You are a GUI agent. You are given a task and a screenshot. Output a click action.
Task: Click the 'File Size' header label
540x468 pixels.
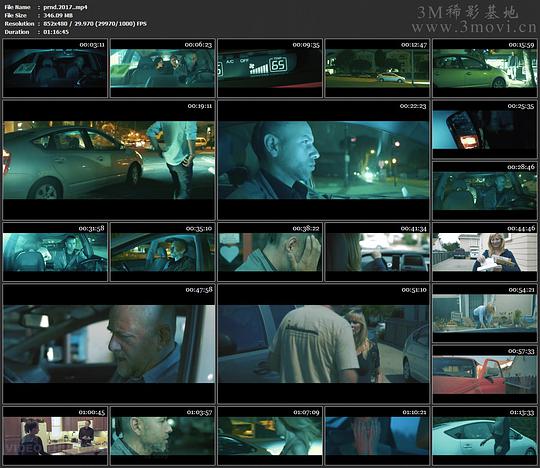(x=15, y=15)
